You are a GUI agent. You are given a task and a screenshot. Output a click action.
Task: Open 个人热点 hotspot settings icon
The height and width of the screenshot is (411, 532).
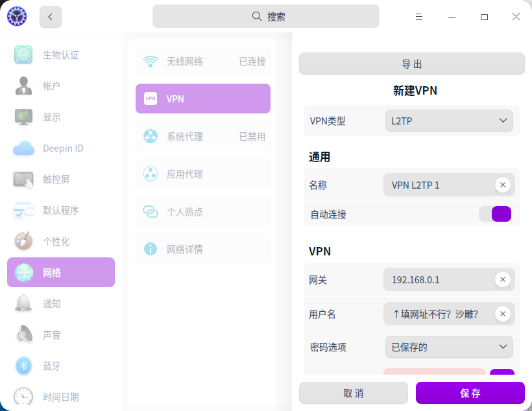[151, 211]
